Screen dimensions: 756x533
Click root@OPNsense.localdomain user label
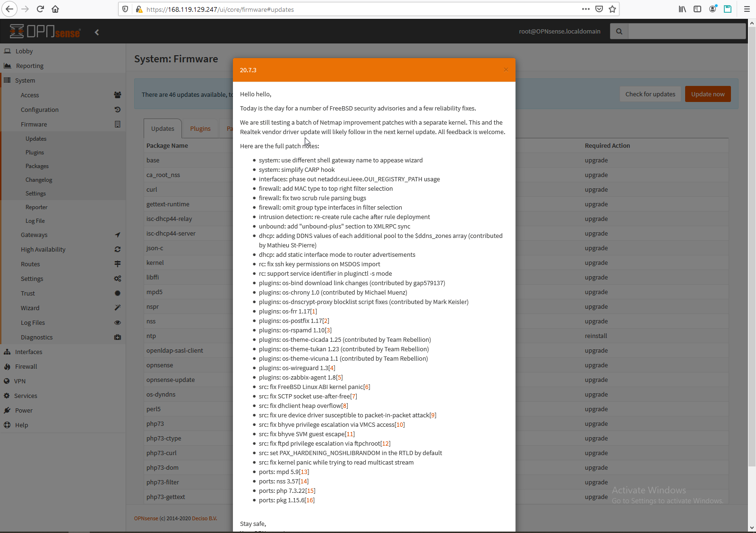(559, 31)
